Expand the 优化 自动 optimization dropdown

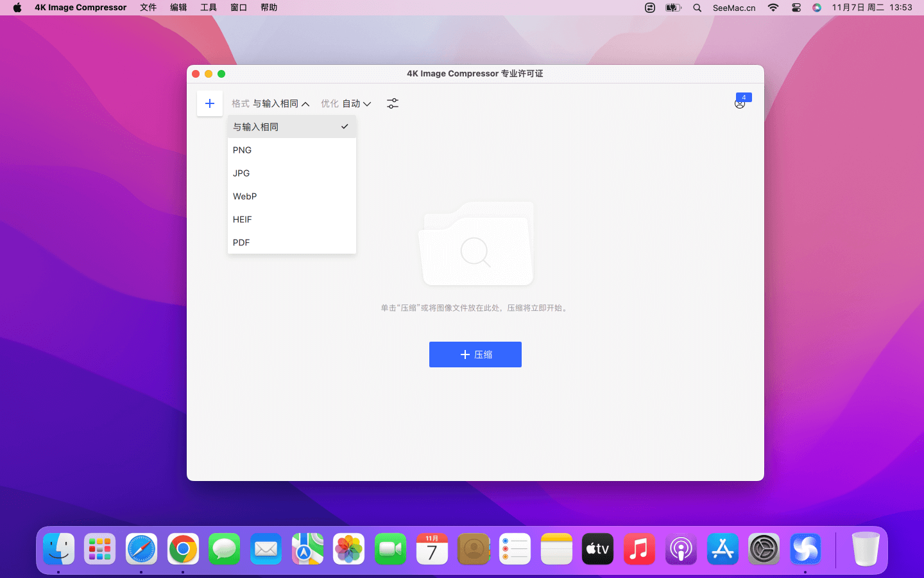[x=346, y=103]
